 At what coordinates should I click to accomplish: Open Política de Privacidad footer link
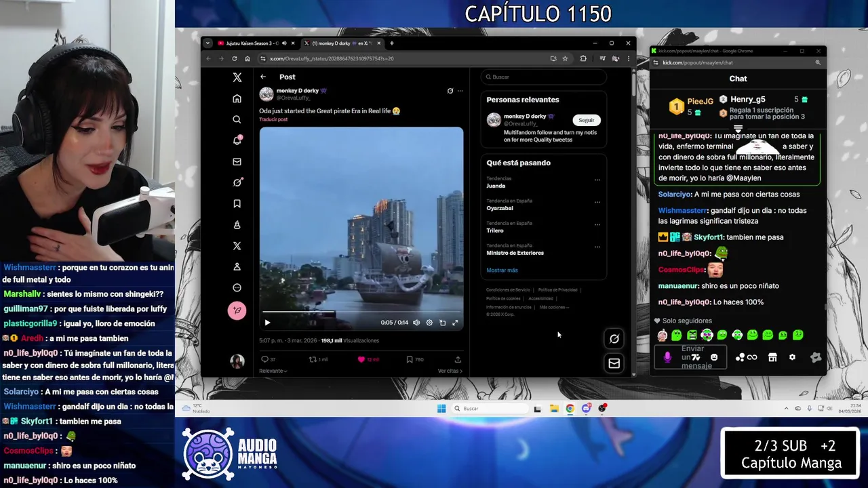pyautogui.click(x=558, y=290)
